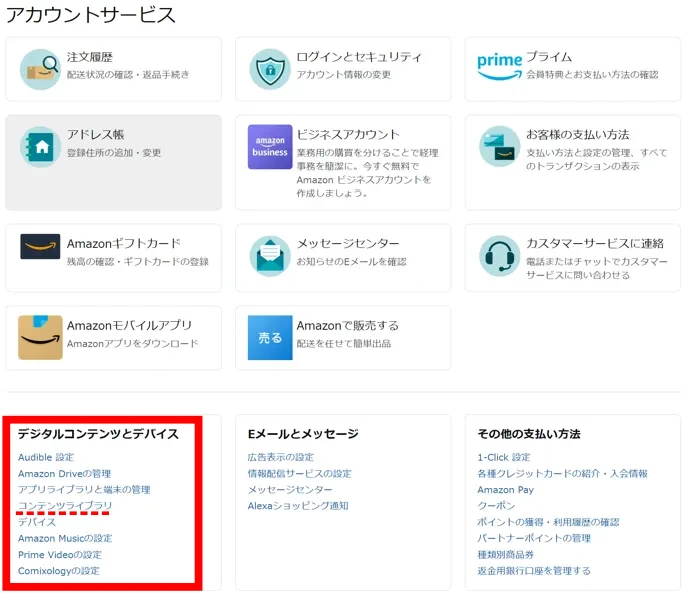Screen dimensions: 700x597
Task: Open Amazon Musicの設定 link
Action: point(65,538)
